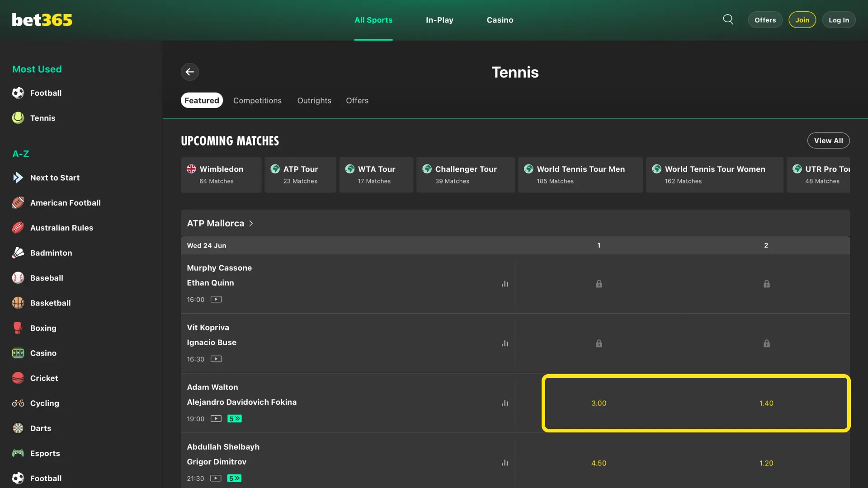Select the Competitions tab

coord(257,100)
